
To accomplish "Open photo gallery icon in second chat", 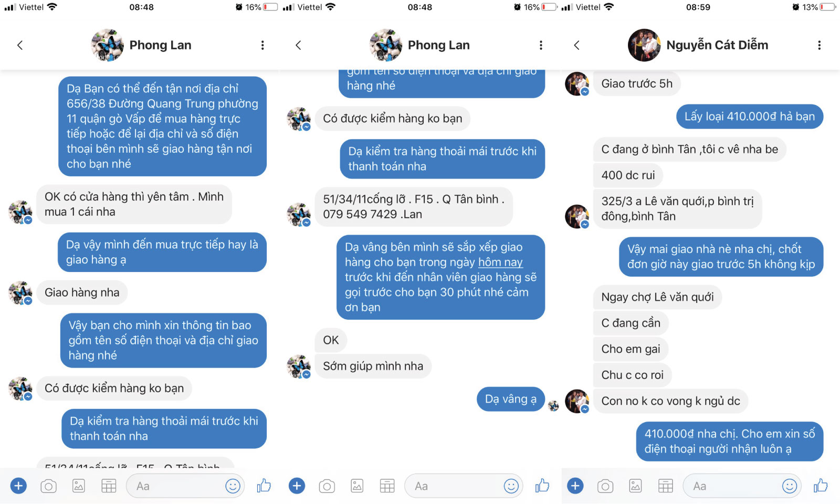I will [357, 486].
